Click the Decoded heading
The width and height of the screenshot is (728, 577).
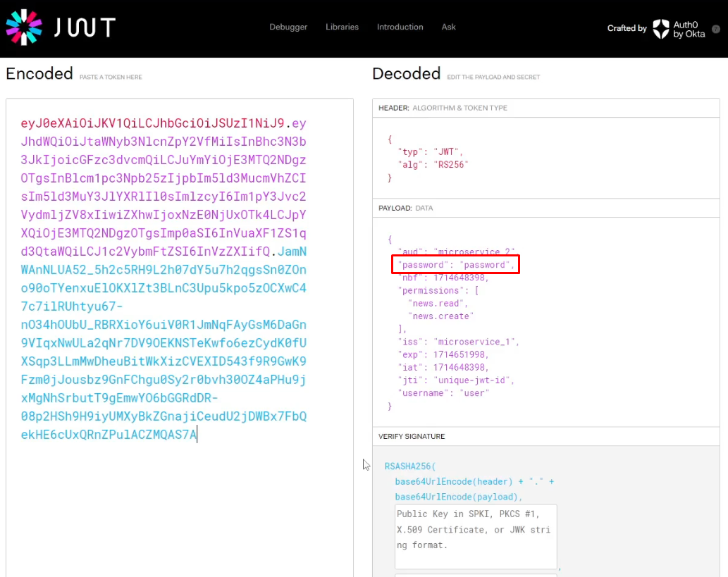[406, 73]
